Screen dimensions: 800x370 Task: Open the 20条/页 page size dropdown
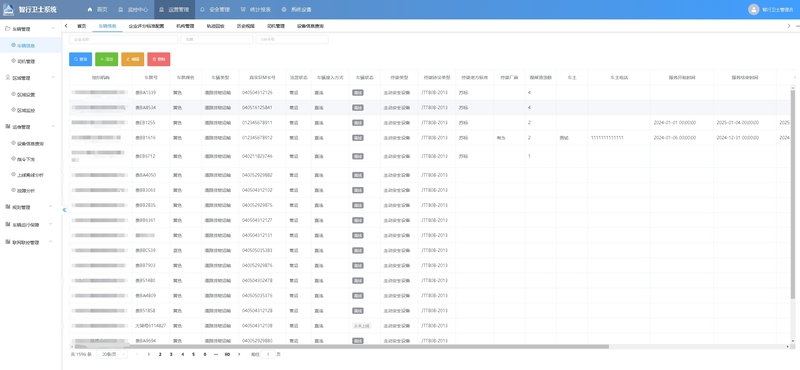pos(112,354)
